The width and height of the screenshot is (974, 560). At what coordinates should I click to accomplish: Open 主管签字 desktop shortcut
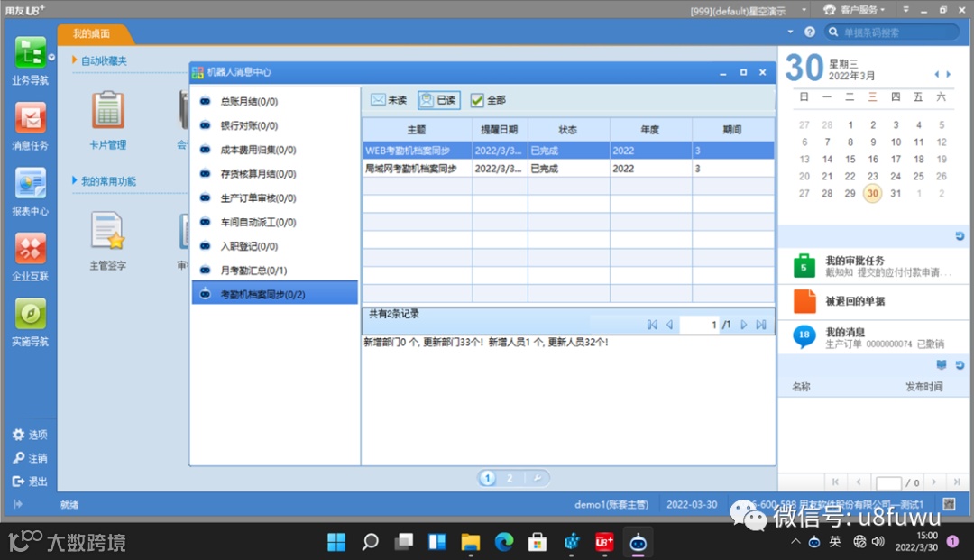[108, 241]
